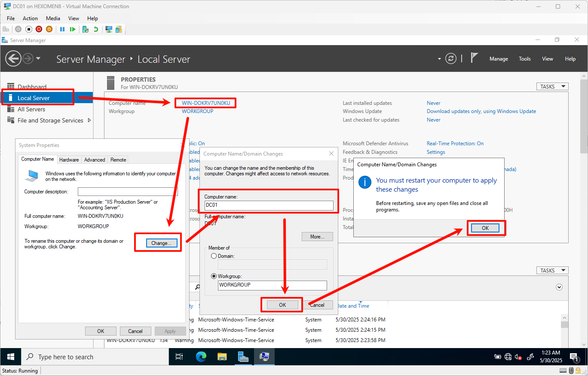Screen dimensions: 588x376
Task: Click the green Reset/Start VM icon
Action: 73,29
